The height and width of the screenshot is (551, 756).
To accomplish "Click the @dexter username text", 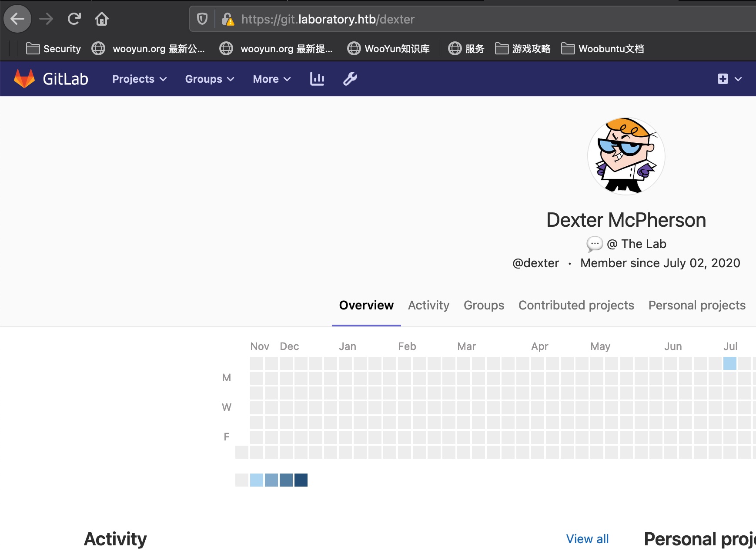I will (x=535, y=263).
